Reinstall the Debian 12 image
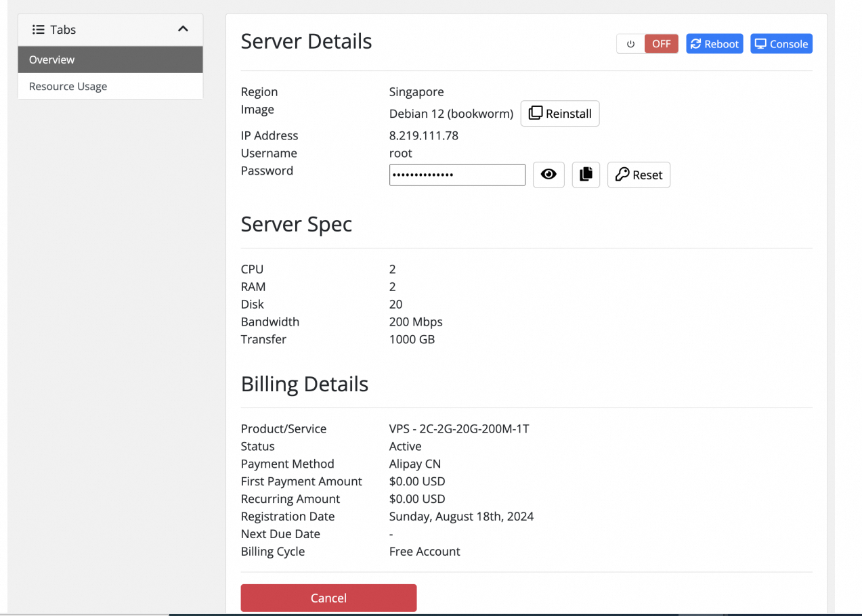 (559, 114)
